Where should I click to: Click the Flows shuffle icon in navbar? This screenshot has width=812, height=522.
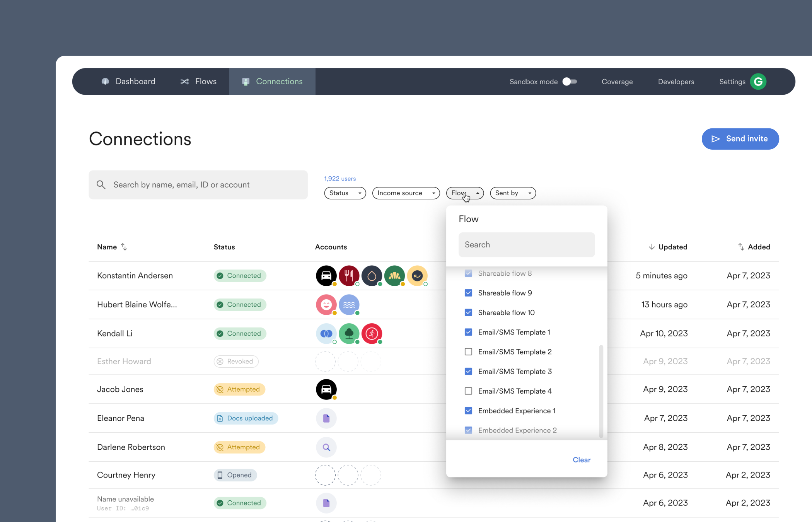185,81
